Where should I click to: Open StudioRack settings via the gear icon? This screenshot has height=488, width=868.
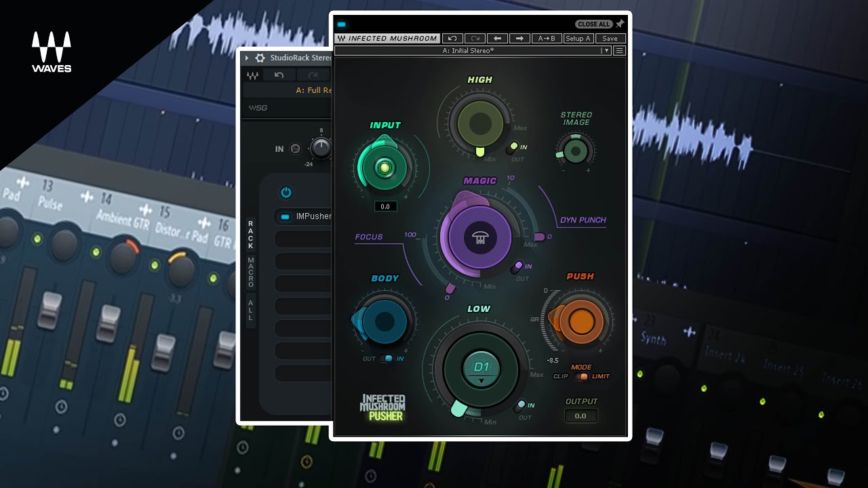point(259,58)
